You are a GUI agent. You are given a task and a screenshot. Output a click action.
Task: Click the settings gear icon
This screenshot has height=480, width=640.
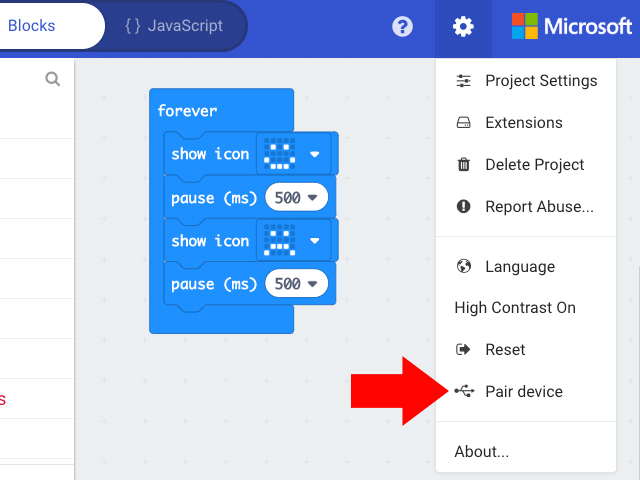tap(463, 27)
